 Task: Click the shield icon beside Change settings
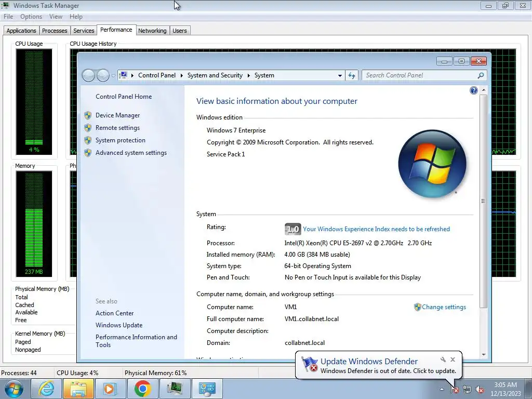(x=418, y=307)
